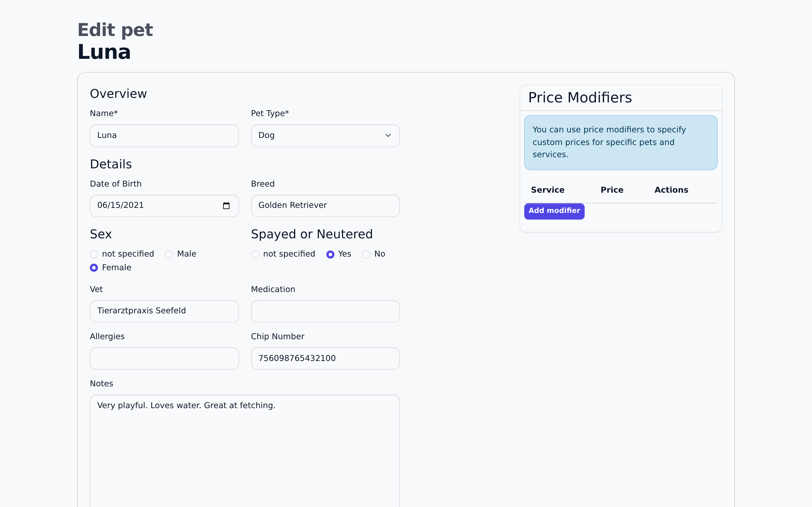The image size is (812, 507).
Task: Select Female sex radio button
Action: click(94, 268)
